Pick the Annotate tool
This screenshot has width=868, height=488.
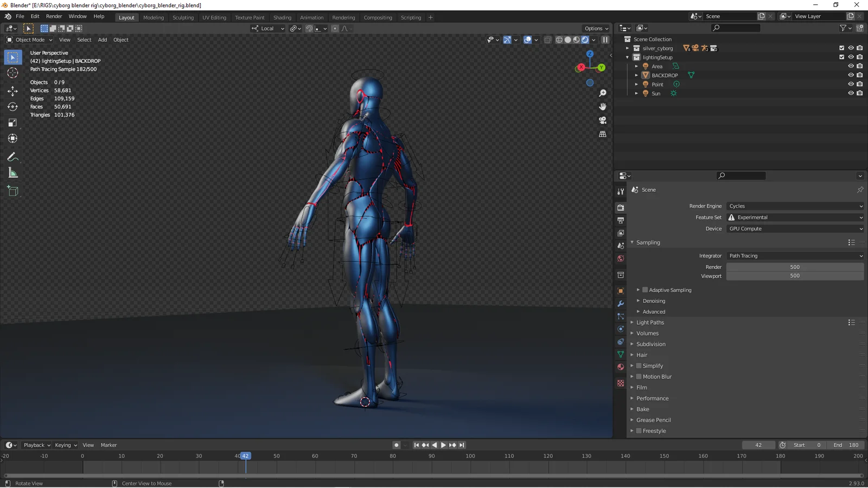12,157
